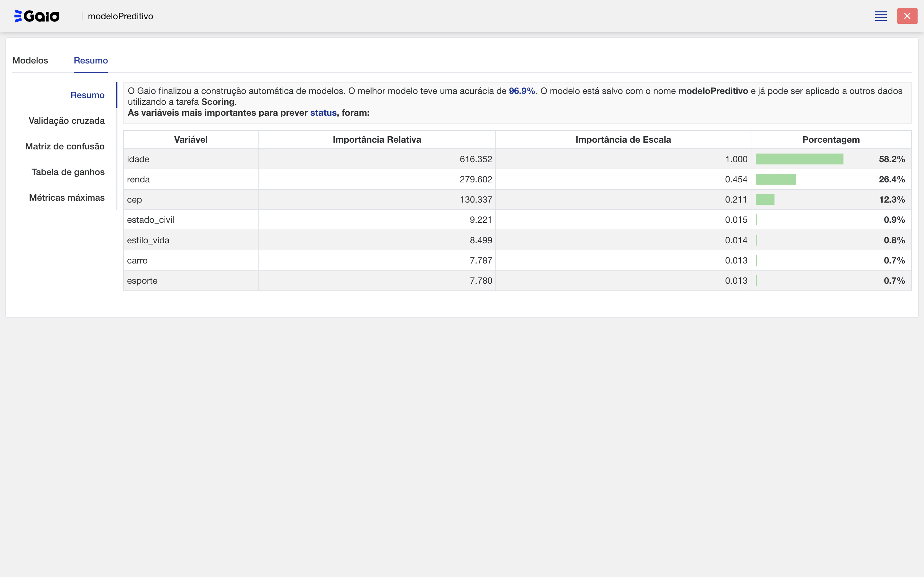Click the renda green percentage bar
This screenshot has width=924, height=577.
click(775, 180)
